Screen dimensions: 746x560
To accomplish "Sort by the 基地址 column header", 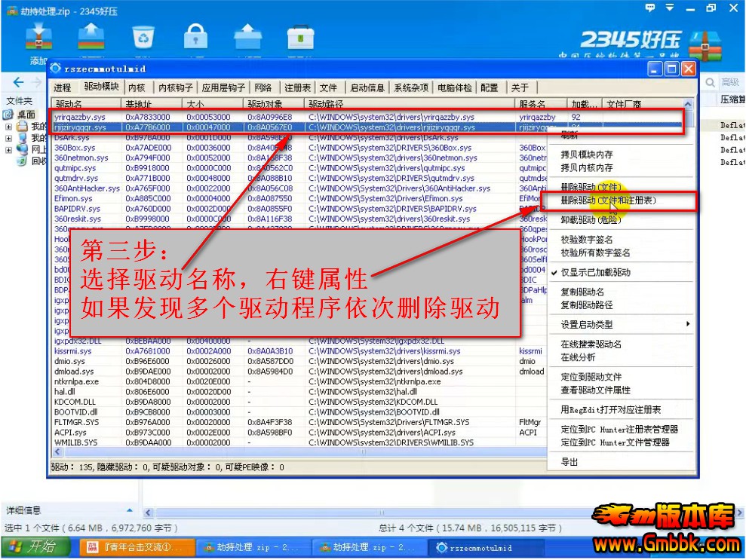I will coord(152,103).
